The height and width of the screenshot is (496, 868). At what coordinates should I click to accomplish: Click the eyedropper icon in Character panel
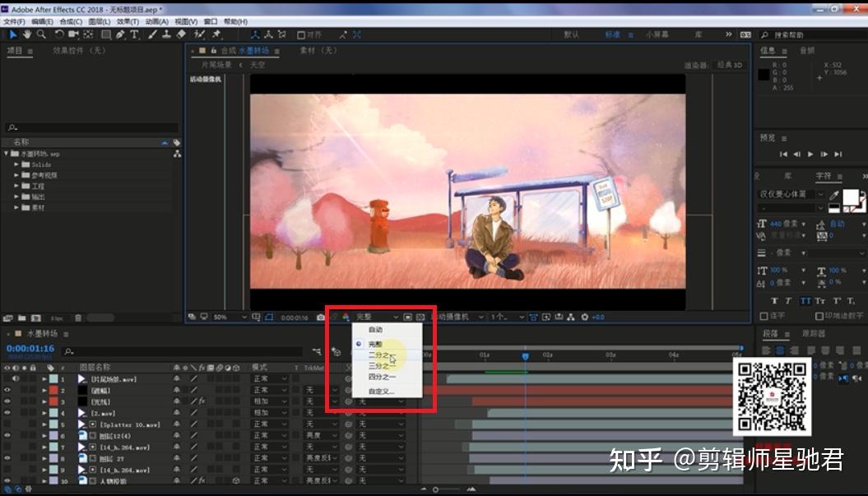pos(833,196)
